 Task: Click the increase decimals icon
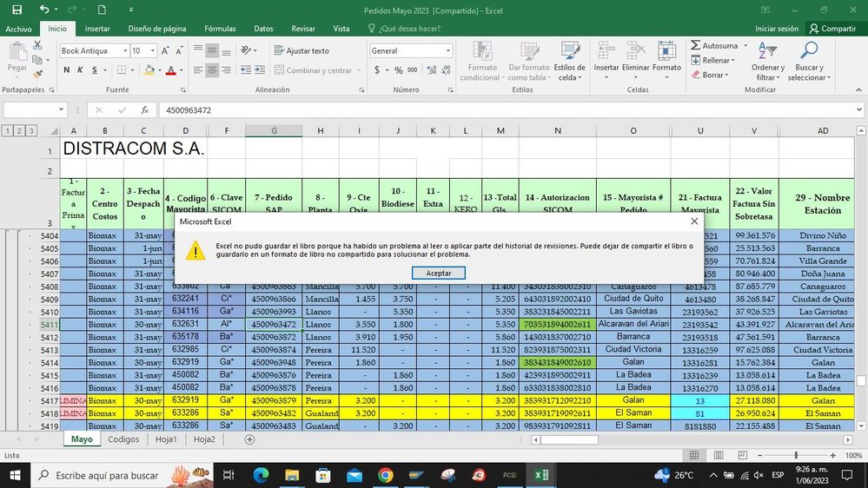[431, 70]
